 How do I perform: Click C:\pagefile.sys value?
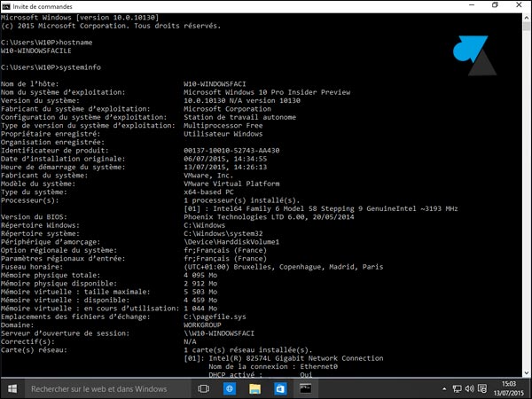(x=215, y=317)
